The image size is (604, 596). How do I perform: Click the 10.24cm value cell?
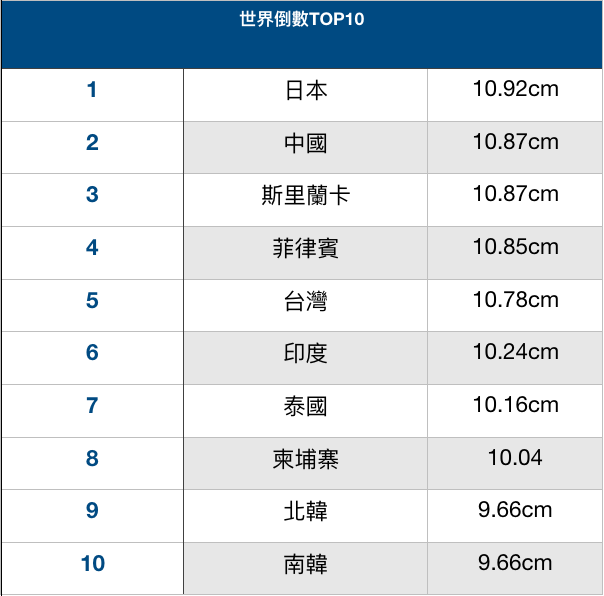[515, 353]
